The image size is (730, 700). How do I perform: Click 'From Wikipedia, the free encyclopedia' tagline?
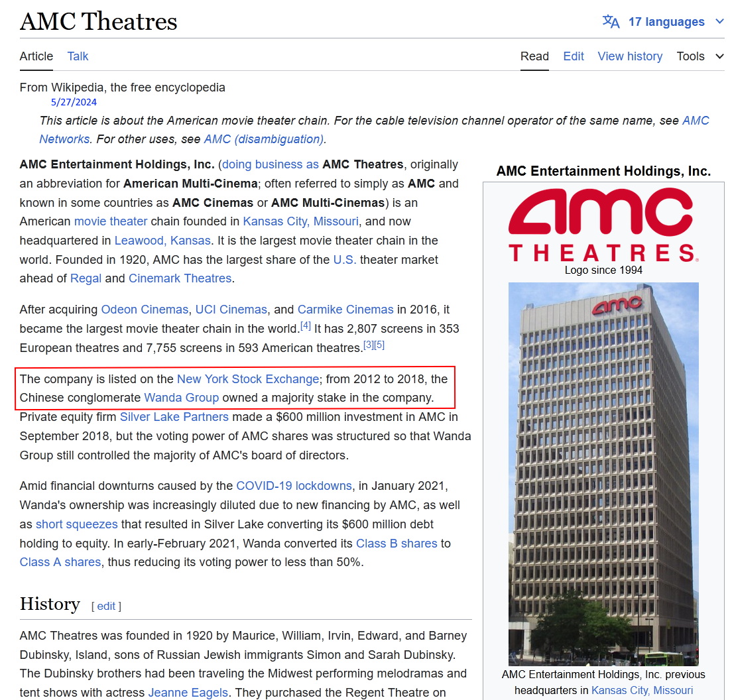[123, 87]
